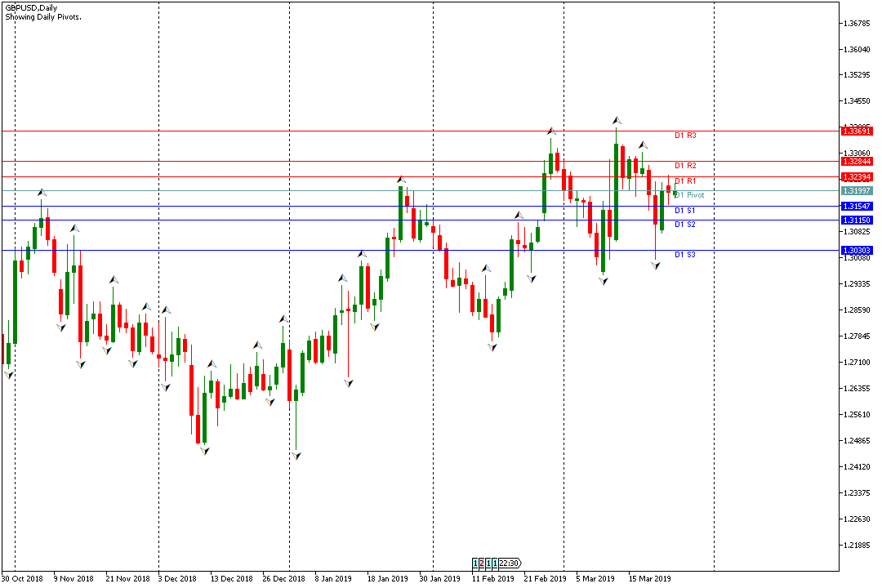This screenshot has width=882, height=588.
Task: Click the "Showing Daily Pivots." text label
Action: pos(43,17)
